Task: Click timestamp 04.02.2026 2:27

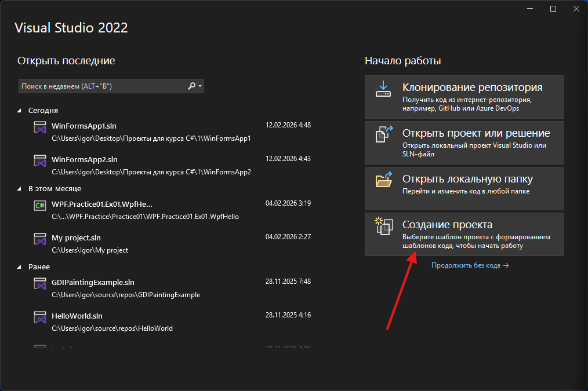Action: coord(288,237)
